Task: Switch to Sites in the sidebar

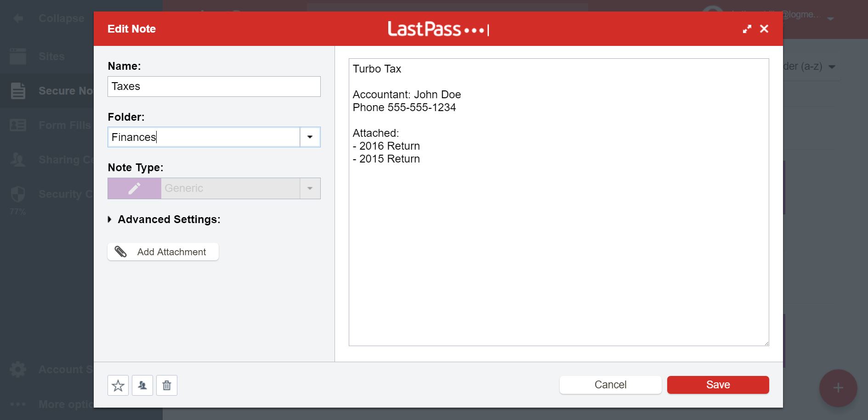Action: tap(17, 56)
